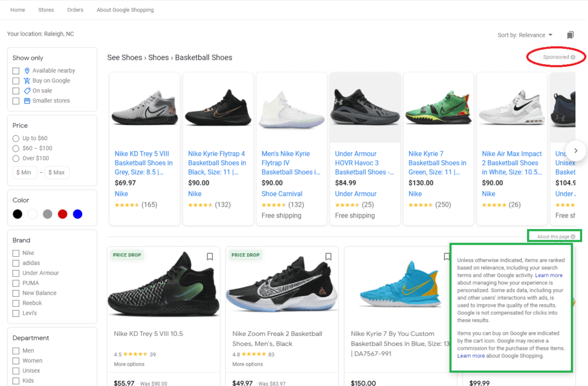The height and width of the screenshot is (386, 588).
Task: Open Nike Kyrie Flytrap 4 Black ad link
Action: 217,163
